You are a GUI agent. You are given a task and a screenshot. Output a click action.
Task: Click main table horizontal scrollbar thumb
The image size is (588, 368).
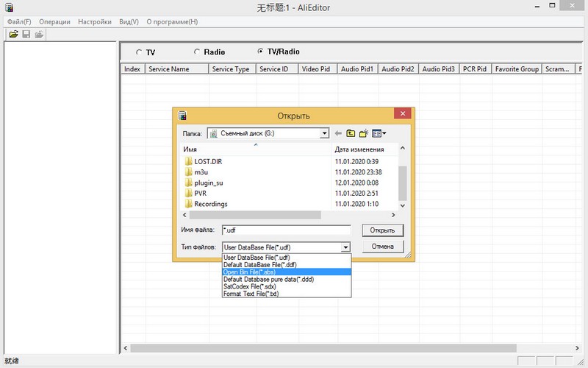pos(323,348)
